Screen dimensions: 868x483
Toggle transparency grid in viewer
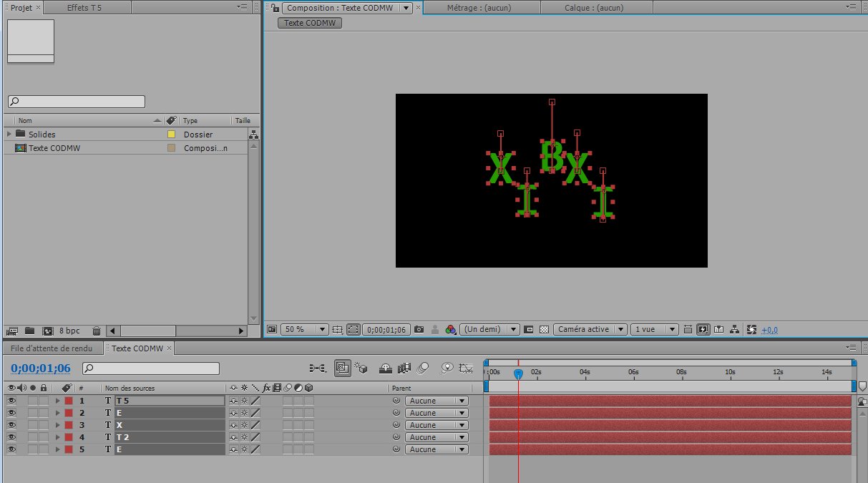[544, 329]
